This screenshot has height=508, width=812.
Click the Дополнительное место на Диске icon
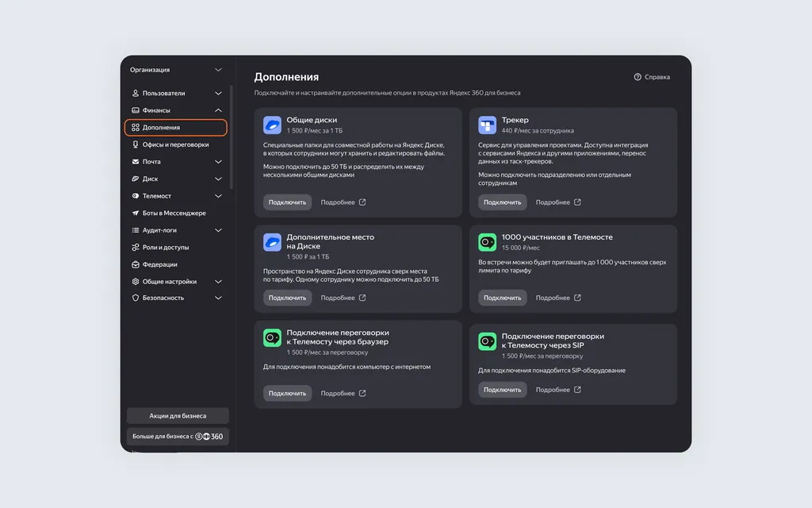click(x=272, y=242)
